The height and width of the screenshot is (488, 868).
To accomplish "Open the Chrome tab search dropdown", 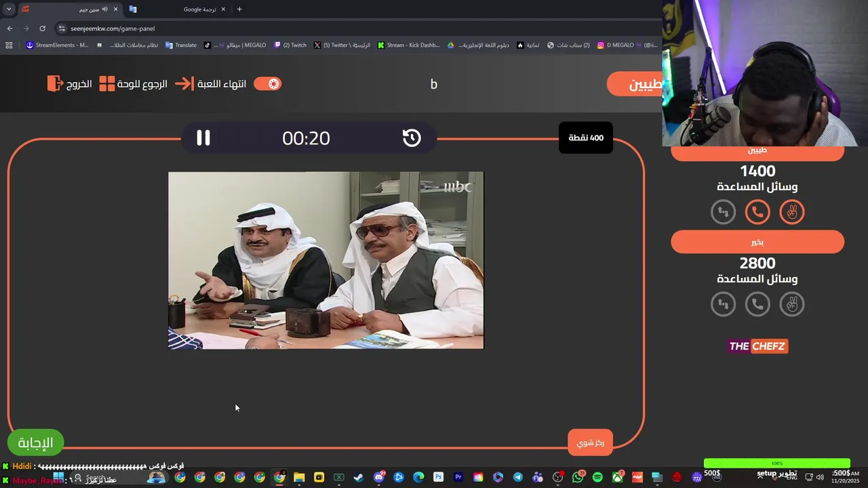I will (x=9, y=9).
